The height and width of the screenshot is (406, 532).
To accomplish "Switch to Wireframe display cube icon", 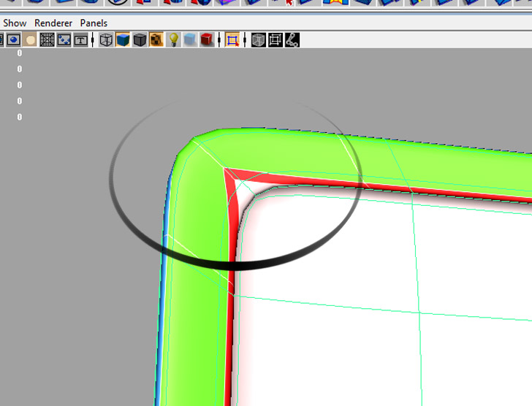I will tap(106, 40).
